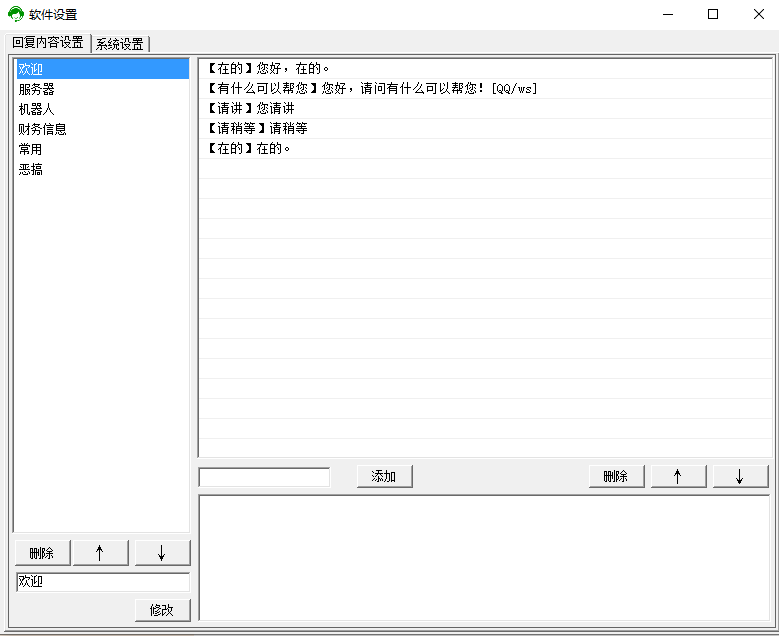
Task: Click the green app icon in title bar
Action: tap(15, 15)
